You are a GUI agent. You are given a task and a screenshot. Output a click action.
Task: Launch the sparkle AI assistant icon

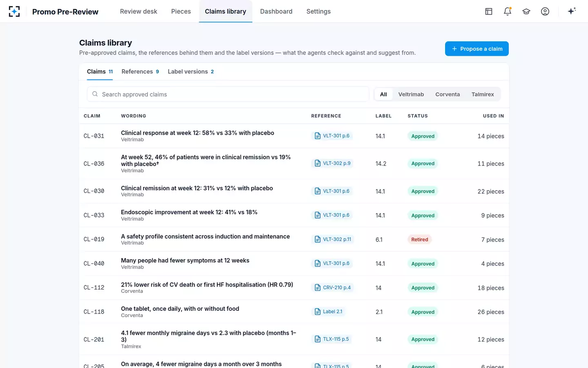click(x=572, y=11)
